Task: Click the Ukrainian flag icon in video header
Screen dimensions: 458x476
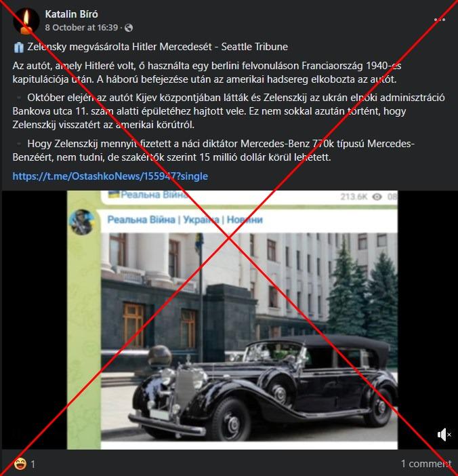Action: (x=113, y=194)
